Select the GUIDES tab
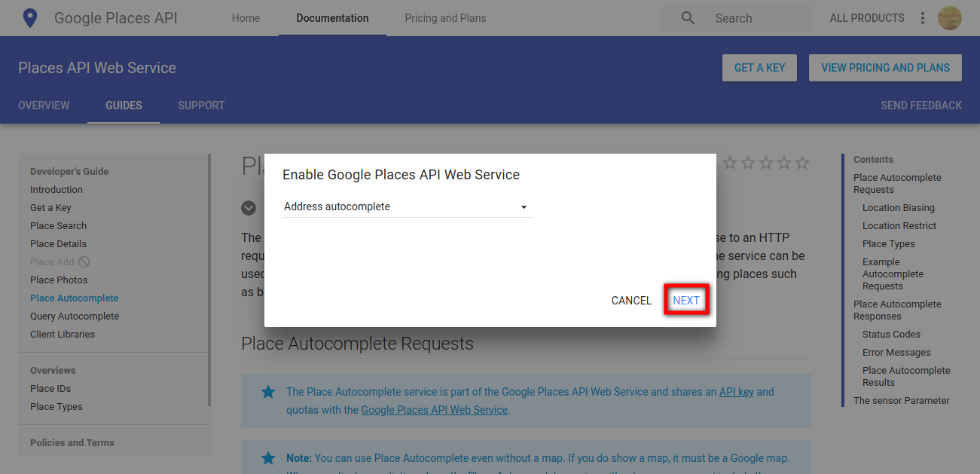The image size is (980, 474). point(124,106)
